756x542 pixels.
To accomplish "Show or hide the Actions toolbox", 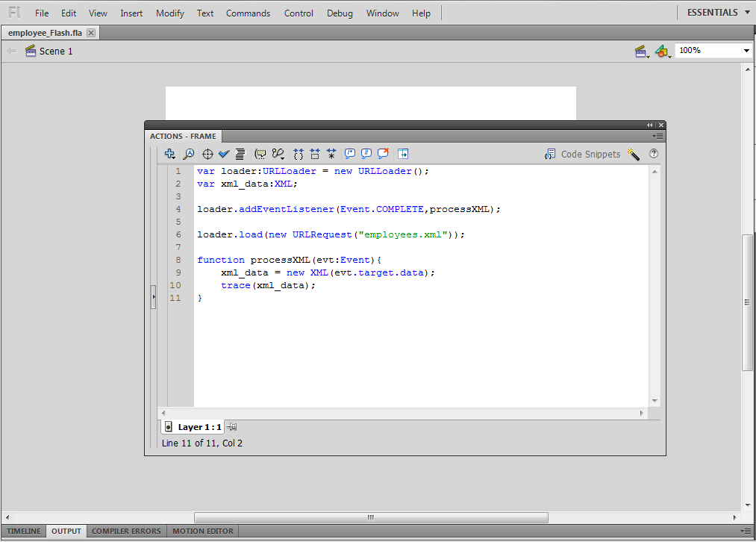I will 403,154.
